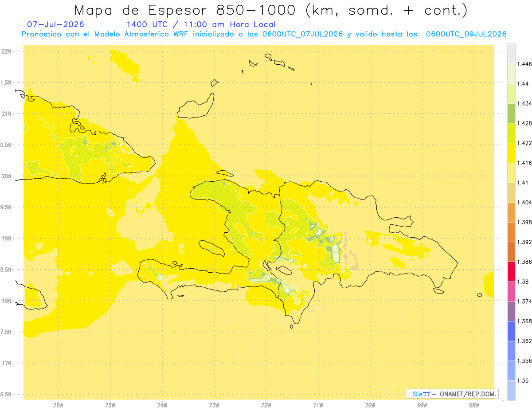532x411 pixels.
Task: Click the "1.422" colorbar value
Action: pos(525,143)
